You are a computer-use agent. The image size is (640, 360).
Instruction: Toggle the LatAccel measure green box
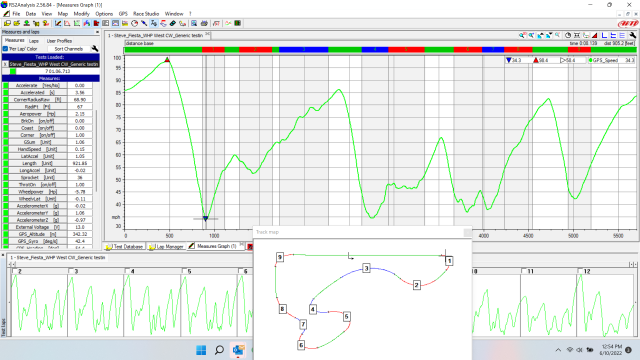6,156
